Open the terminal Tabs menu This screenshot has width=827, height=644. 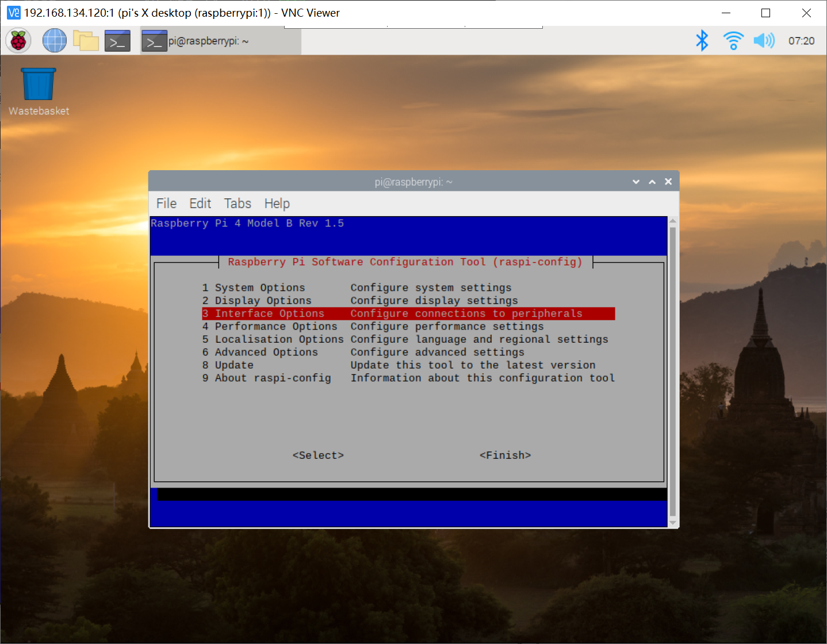(238, 204)
